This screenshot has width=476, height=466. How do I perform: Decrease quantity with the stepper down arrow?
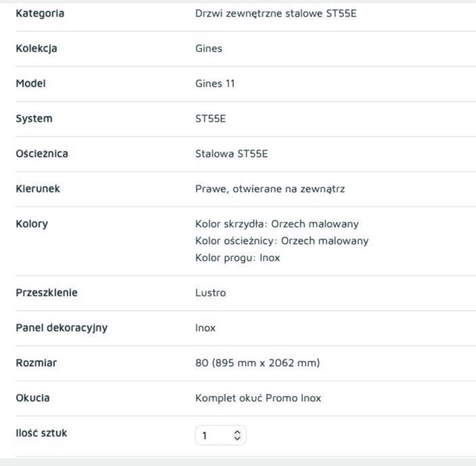[238, 439]
